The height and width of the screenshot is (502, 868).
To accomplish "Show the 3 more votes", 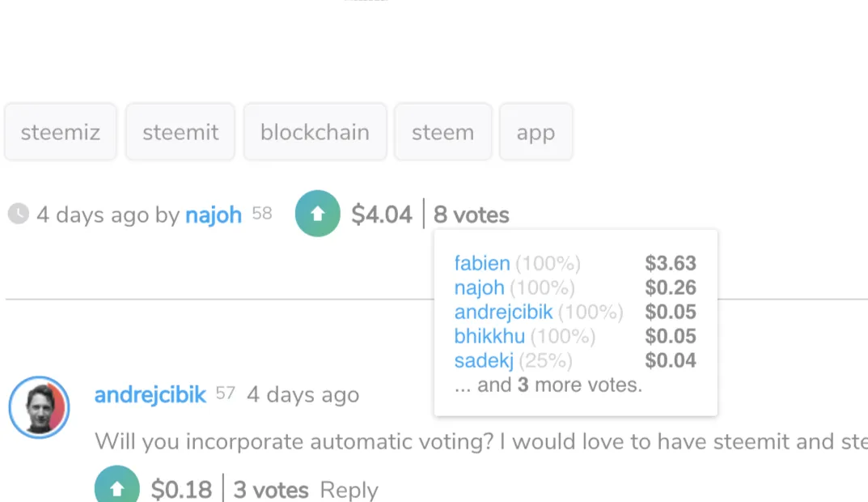I will pos(548,385).
